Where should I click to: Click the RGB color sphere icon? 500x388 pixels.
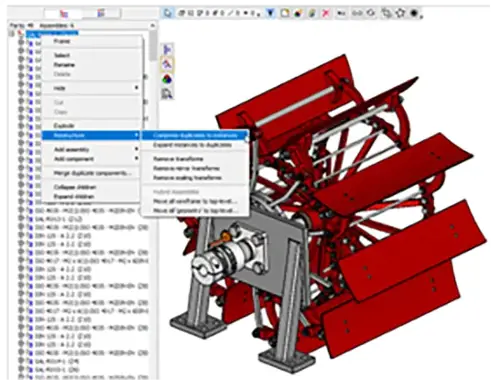click(167, 79)
